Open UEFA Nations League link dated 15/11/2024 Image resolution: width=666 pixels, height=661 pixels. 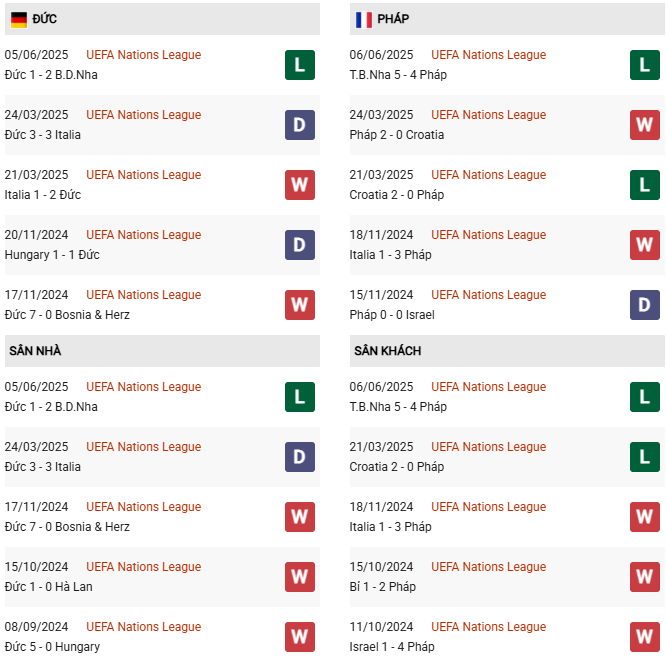[488, 295]
